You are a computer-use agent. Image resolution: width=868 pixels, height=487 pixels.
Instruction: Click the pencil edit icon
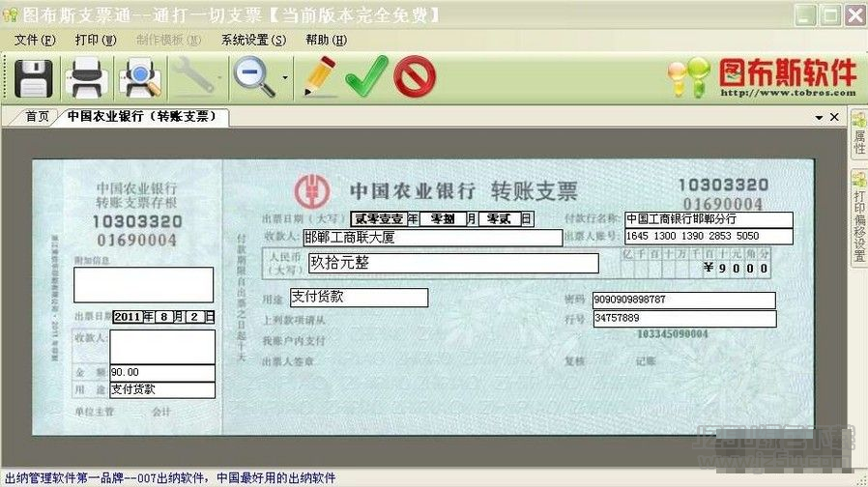(x=319, y=77)
